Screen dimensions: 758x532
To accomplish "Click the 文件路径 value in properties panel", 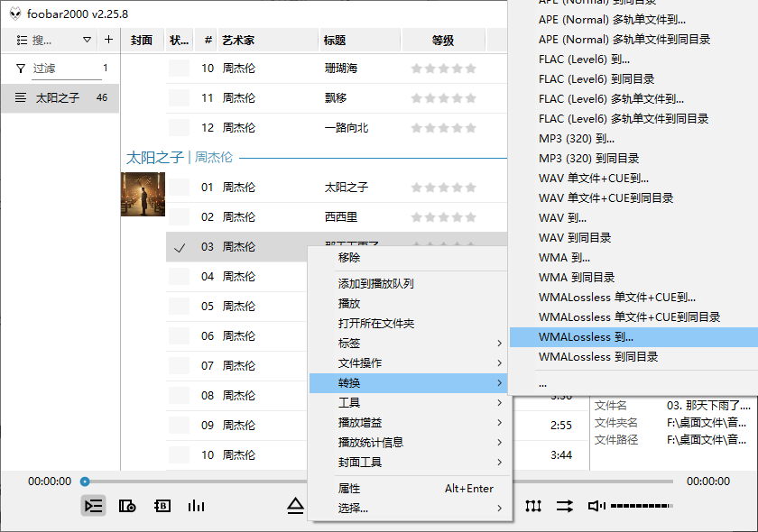I will point(707,440).
